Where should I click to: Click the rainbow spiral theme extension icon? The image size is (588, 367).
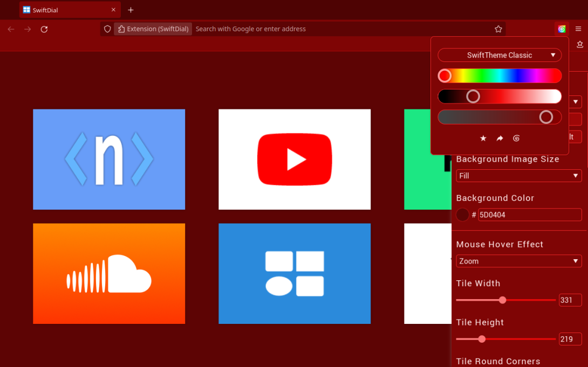562,29
